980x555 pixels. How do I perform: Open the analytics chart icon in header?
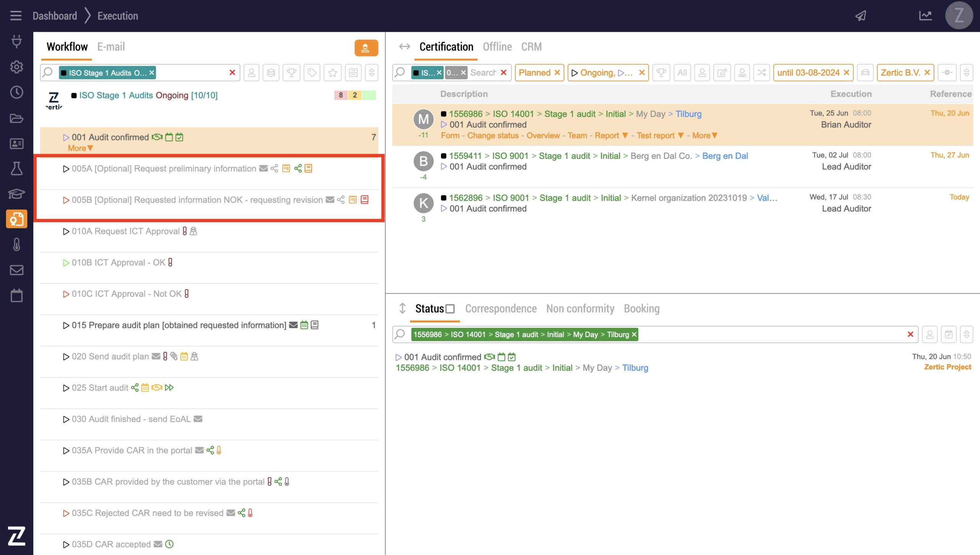pyautogui.click(x=925, y=16)
